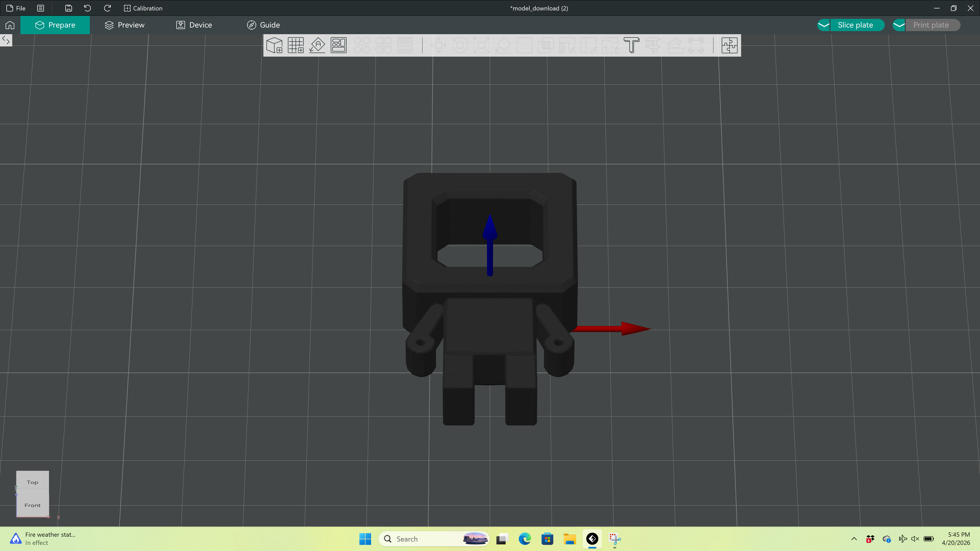Viewport: 980px width, 551px height.
Task: Select the Text emboss T tool
Action: pos(632,45)
